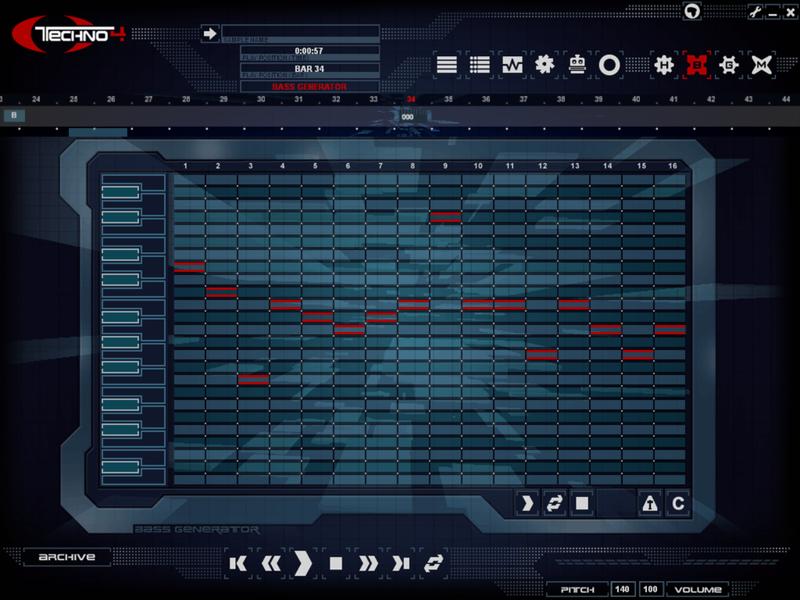Play the topmost black key on the piano keyboard

[x=120, y=192]
